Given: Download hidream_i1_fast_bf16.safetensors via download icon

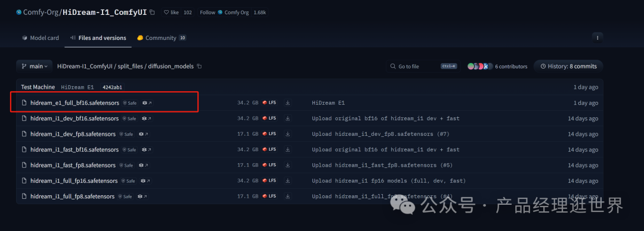Looking at the screenshot, I should click(x=288, y=150).
